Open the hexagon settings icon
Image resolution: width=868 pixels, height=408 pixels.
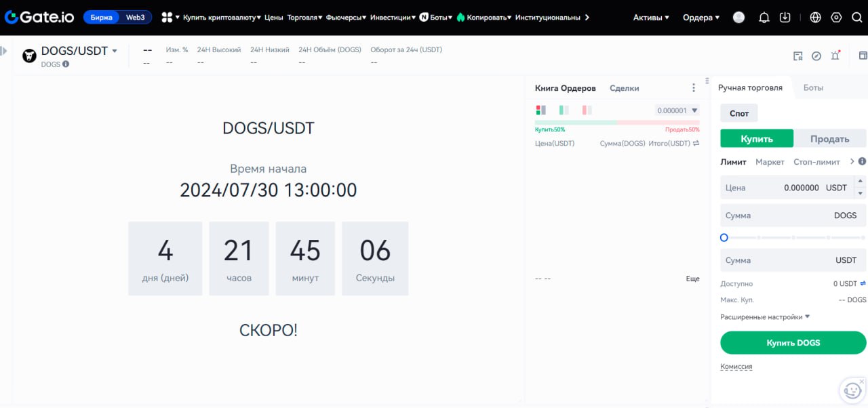tap(836, 18)
